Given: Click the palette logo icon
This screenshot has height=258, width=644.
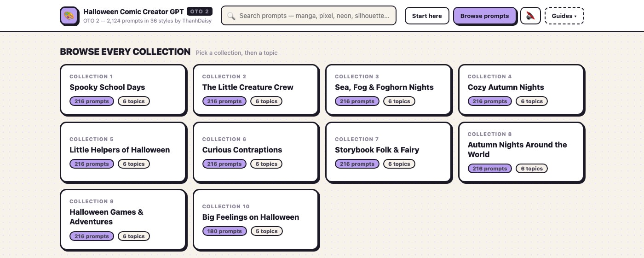Looking at the screenshot, I should pos(69,16).
